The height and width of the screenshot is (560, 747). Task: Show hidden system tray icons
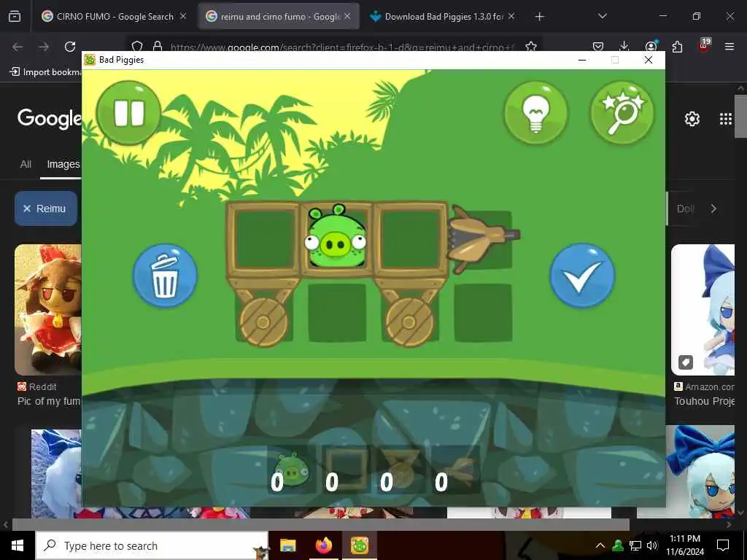[x=600, y=545]
